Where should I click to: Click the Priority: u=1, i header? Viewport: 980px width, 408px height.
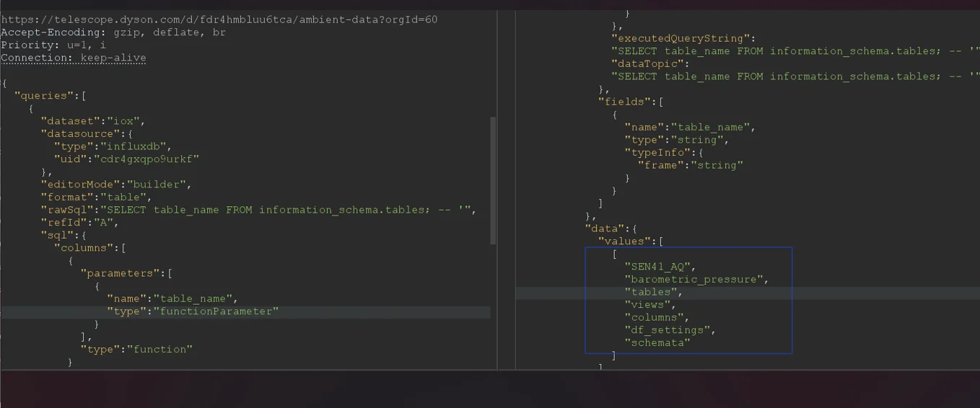tap(53, 45)
